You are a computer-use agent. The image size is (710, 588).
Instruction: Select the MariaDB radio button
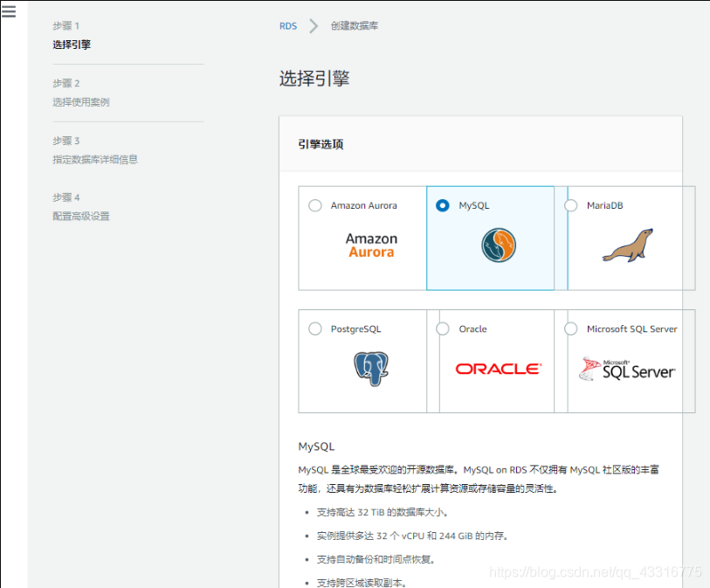click(x=570, y=205)
